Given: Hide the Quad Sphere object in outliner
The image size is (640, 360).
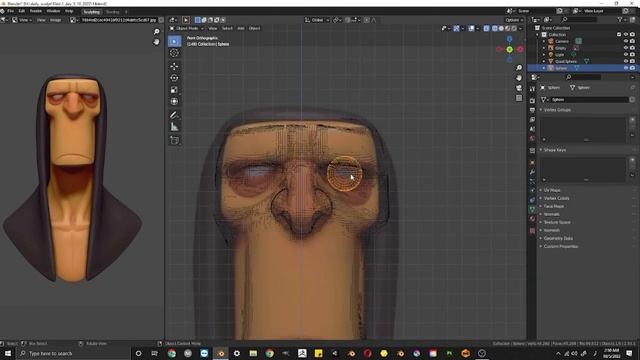Looking at the screenshot, I should [625, 61].
